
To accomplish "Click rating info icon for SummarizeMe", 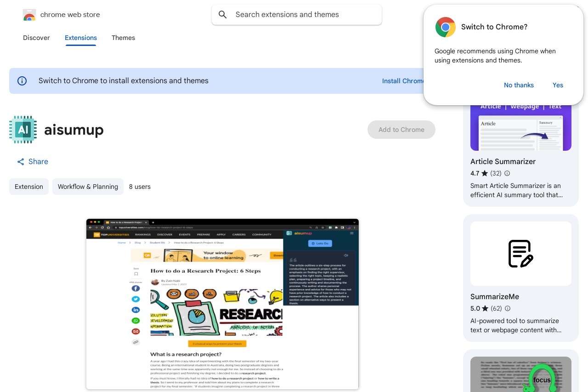I will 507,309.
